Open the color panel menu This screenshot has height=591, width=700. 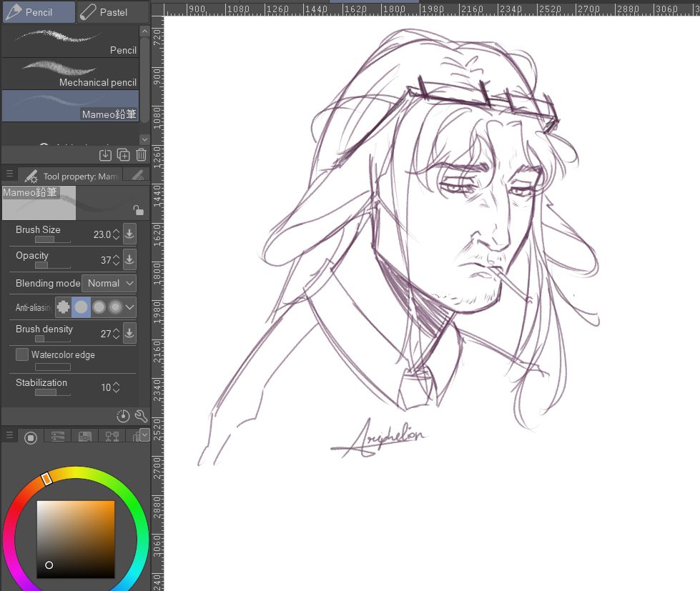click(9, 435)
